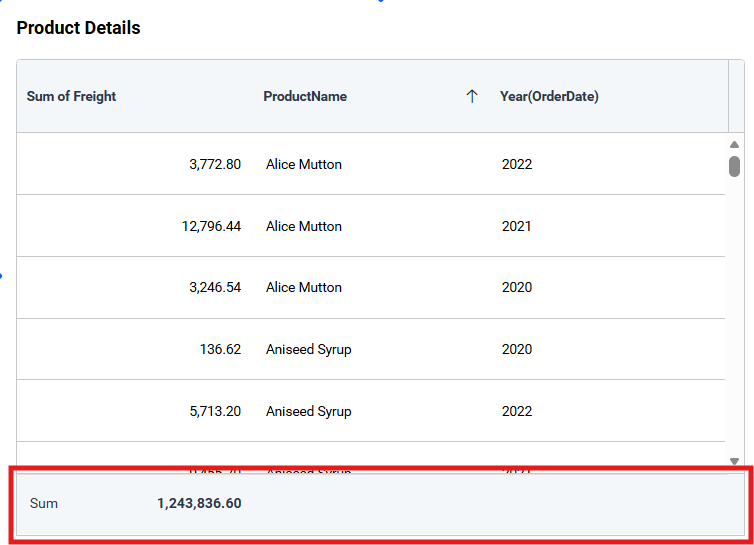The image size is (754, 545).
Task: Click the scrollbar down arrow
Action: click(x=734, y=461)
